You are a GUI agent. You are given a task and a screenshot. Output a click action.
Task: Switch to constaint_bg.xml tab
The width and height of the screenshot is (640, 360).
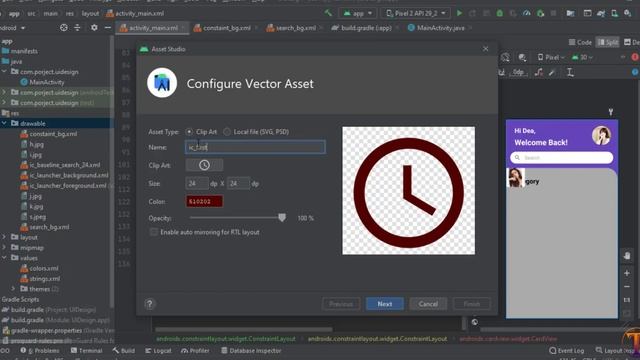point(227,28)
